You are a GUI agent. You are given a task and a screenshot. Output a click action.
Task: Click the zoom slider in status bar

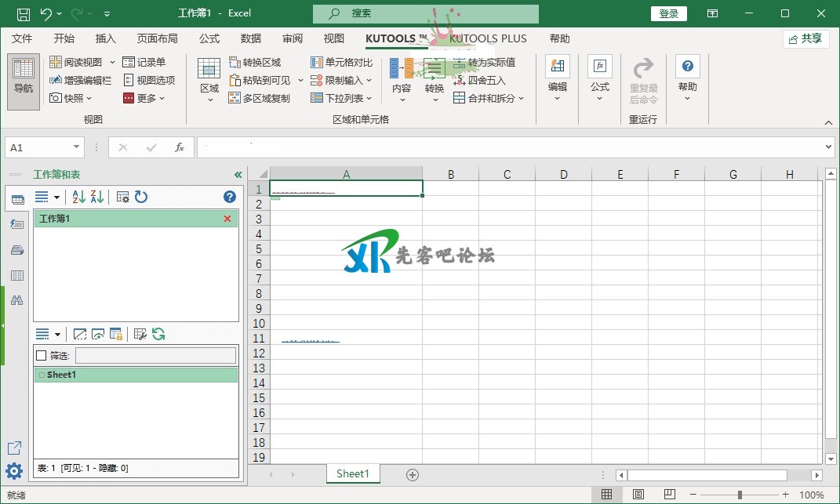click(740, 495)
